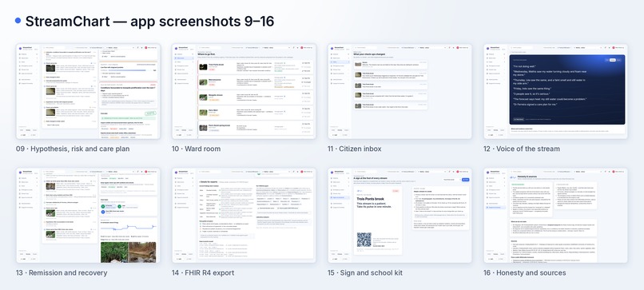Viewport: 644px width, 290px height.
Task: Click the caption '09 · Hypothesis, risk and care plan'
Action: pyautogui.click(x=73, y=149)
